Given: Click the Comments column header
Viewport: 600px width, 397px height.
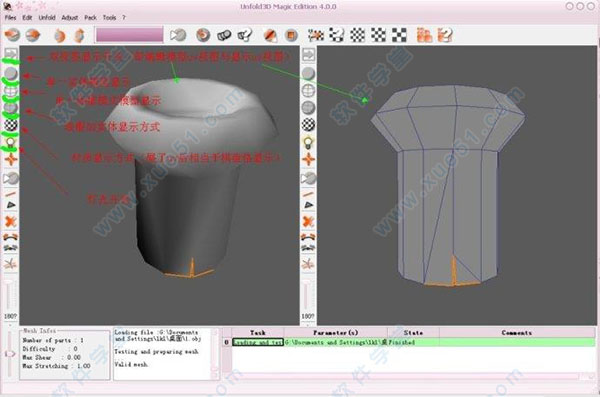Looking at the screenshot, I should point(517,333).
